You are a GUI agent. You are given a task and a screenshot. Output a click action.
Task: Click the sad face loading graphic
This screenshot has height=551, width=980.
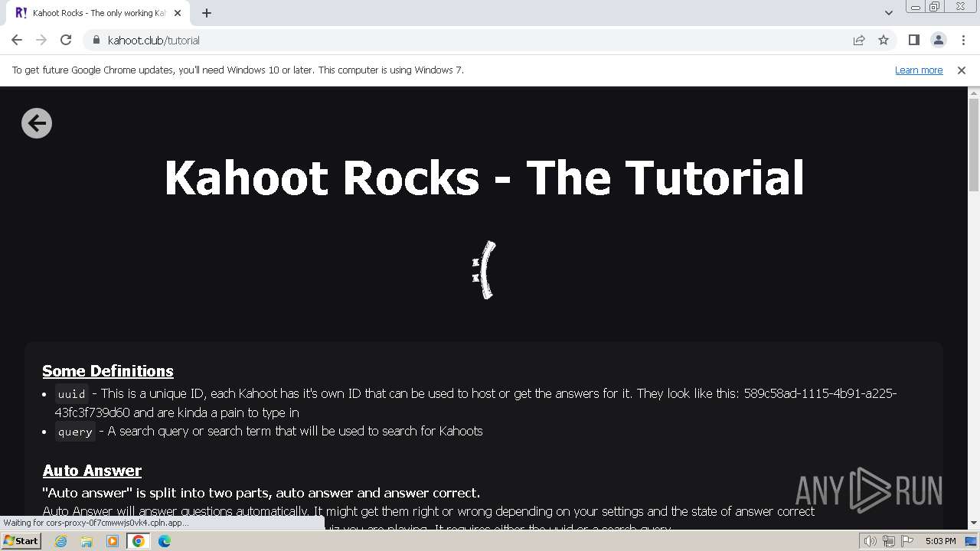pyautogui.click(x=484, y=270)
